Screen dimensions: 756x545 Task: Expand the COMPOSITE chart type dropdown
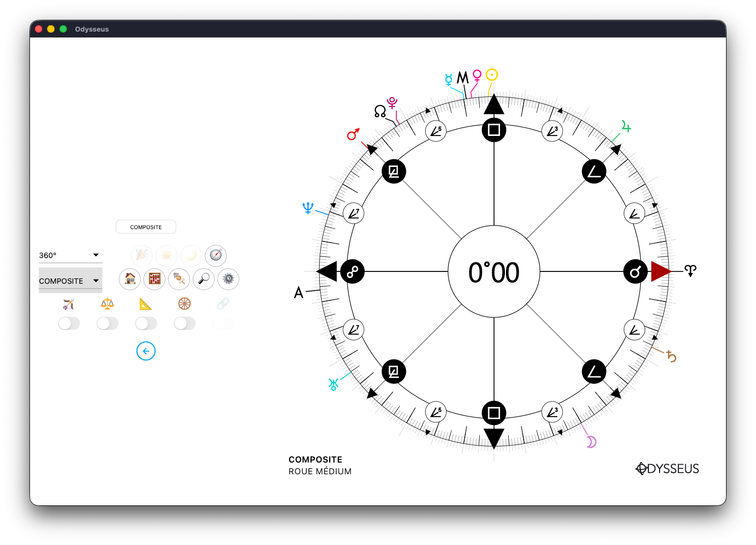pyautogui.click(x=70, y=281)
